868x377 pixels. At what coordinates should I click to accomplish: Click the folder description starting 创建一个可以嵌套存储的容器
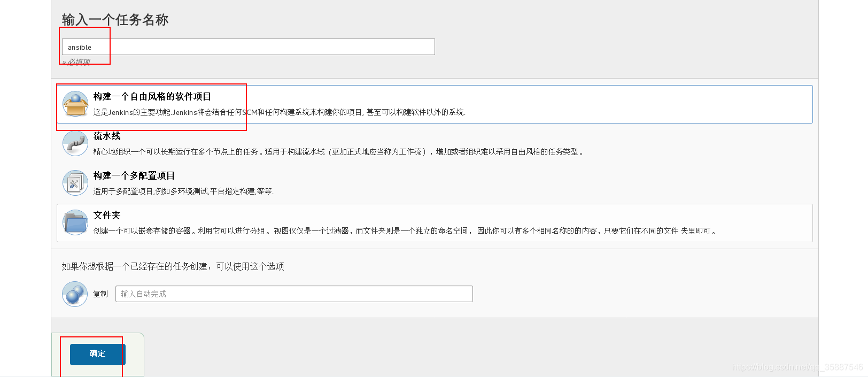pyautogui.click(x=405, y=231)
